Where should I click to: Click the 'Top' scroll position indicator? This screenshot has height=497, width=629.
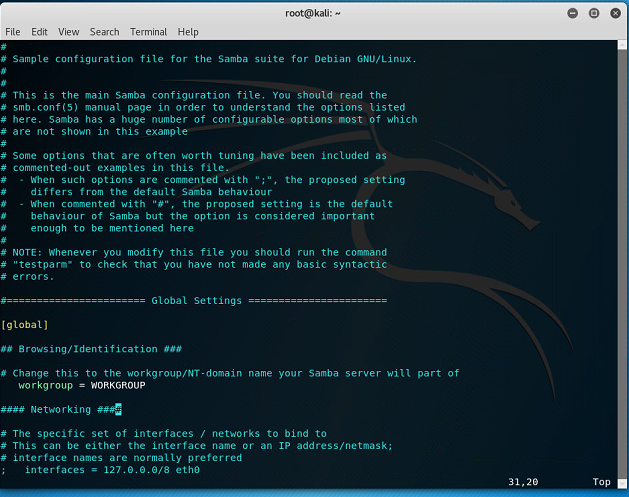pos(601,482)
